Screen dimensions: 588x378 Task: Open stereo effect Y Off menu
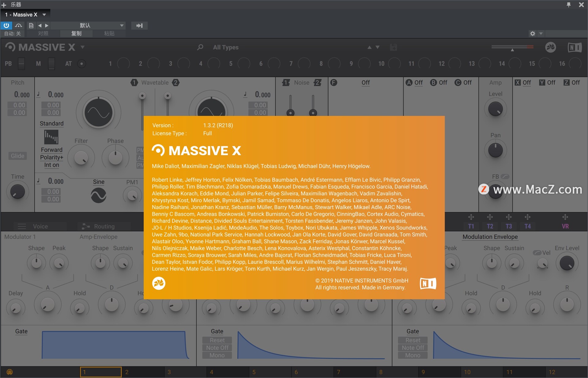(x=551, y=83)
